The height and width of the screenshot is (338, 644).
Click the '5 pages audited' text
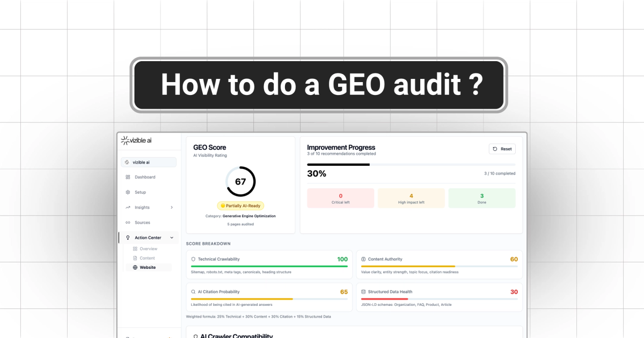tap(240, 224)
